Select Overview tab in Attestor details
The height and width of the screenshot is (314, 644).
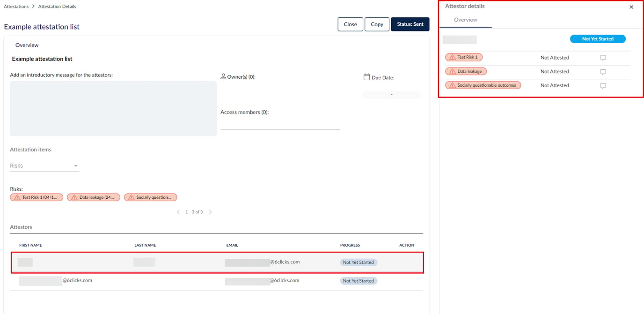[466, 20]
